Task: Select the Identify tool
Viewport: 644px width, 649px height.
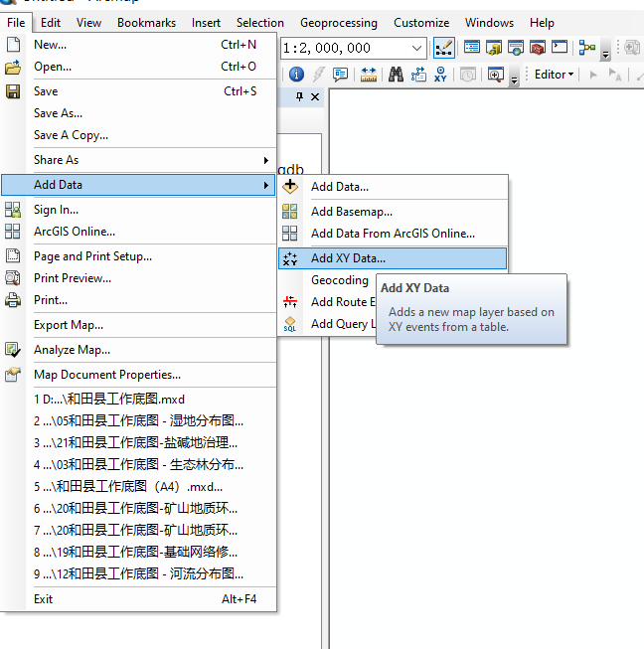Action: (x=296, y=75)
